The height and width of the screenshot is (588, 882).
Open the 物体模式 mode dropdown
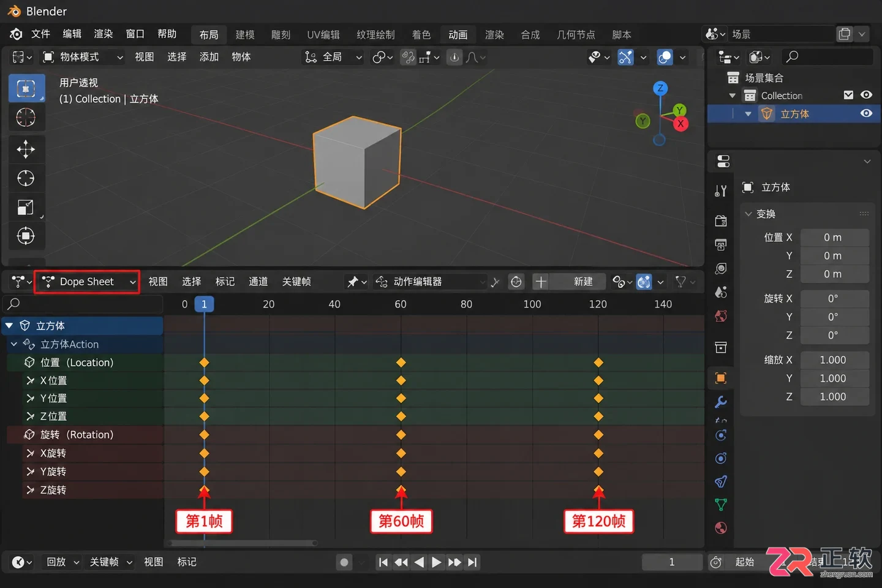(x=82, y=57)
